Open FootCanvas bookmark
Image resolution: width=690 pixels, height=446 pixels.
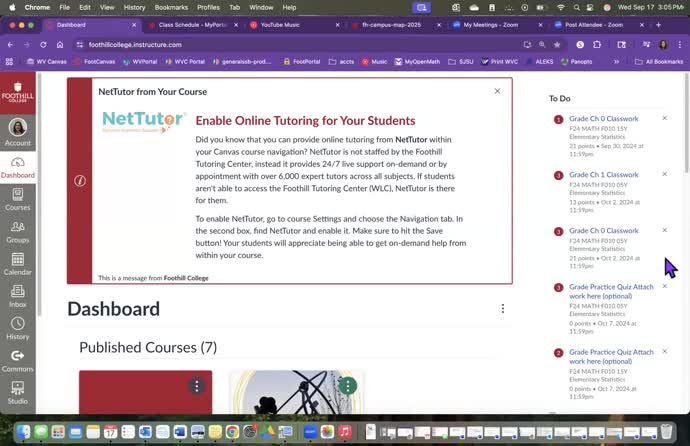pyautogui.click(x=95, y=62)
